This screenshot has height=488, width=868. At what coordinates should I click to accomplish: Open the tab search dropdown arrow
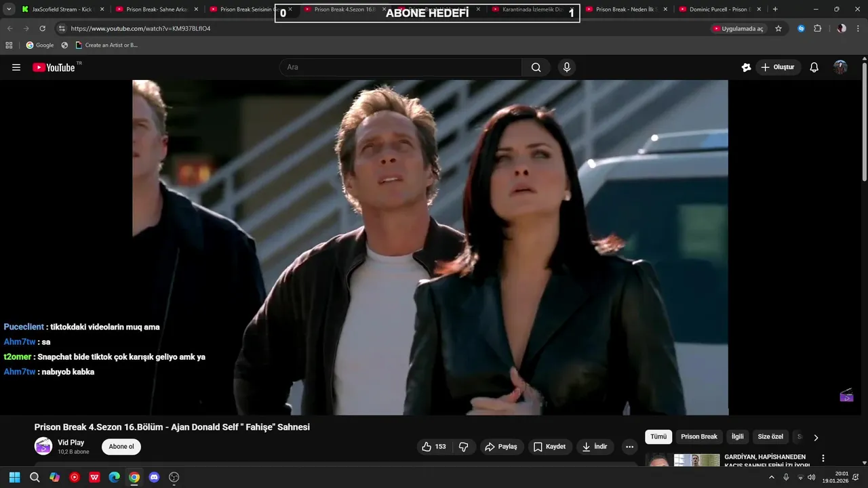pos(9,9)
